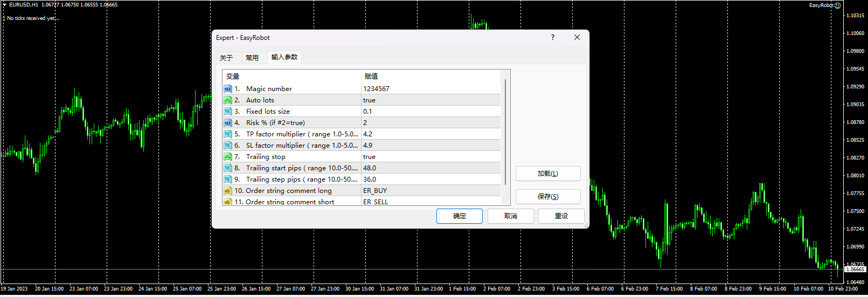This screenshot has width=868, height=297.
Task: Click the Magic number parameter icon
Action: 228,89
